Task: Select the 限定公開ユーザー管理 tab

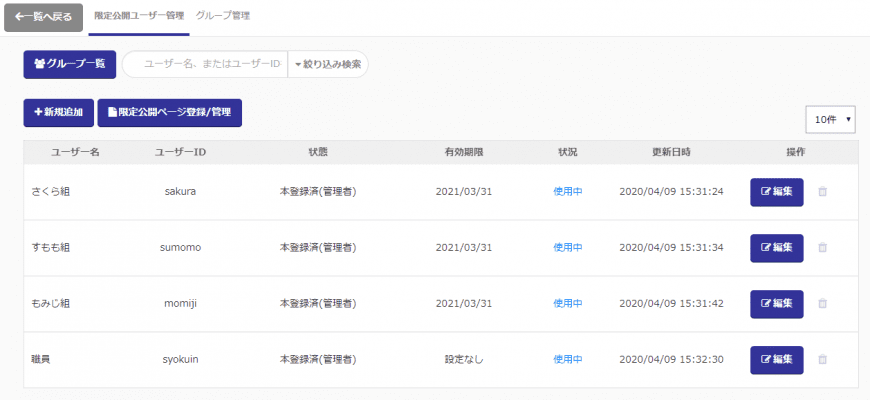Action: click(x=138, y=16)
